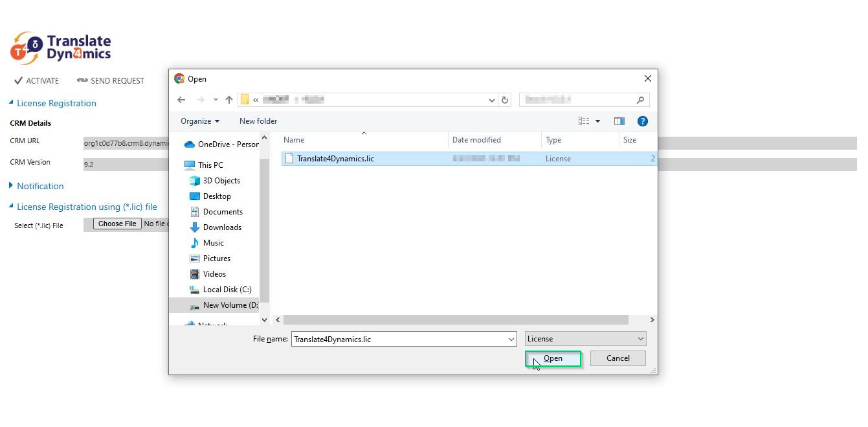Click the Up one level arrow
Image resolution: width=868 pixels, height=427 pixels.
229,100
